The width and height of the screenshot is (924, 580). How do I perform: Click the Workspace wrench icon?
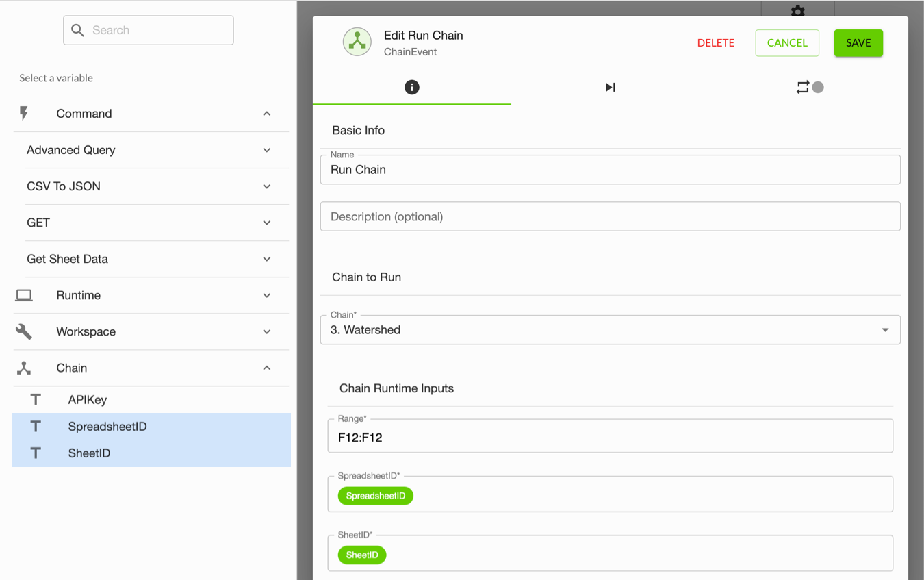24,331
